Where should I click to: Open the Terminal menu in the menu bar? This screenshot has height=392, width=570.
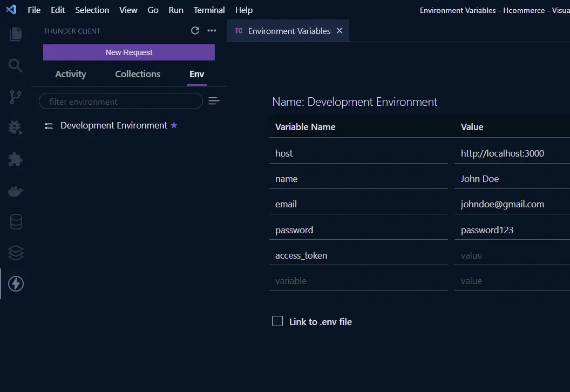[209, 10]
